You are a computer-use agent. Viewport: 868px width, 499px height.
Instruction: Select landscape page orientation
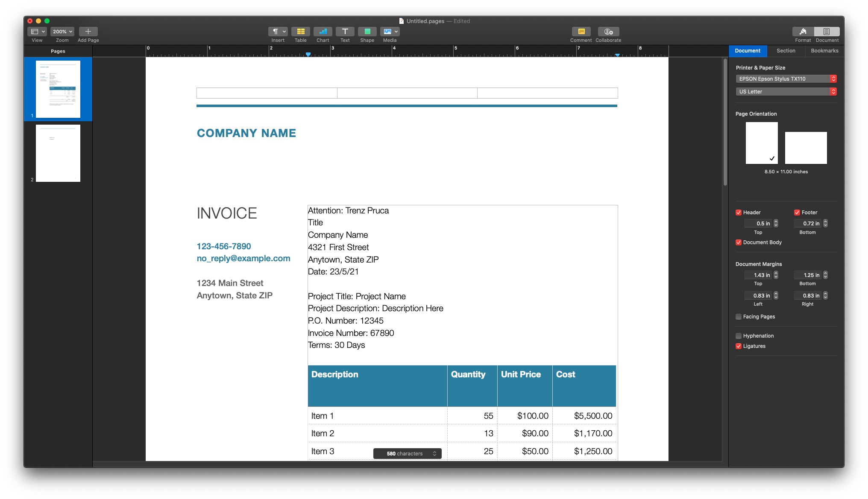click(x=806, y=148)
